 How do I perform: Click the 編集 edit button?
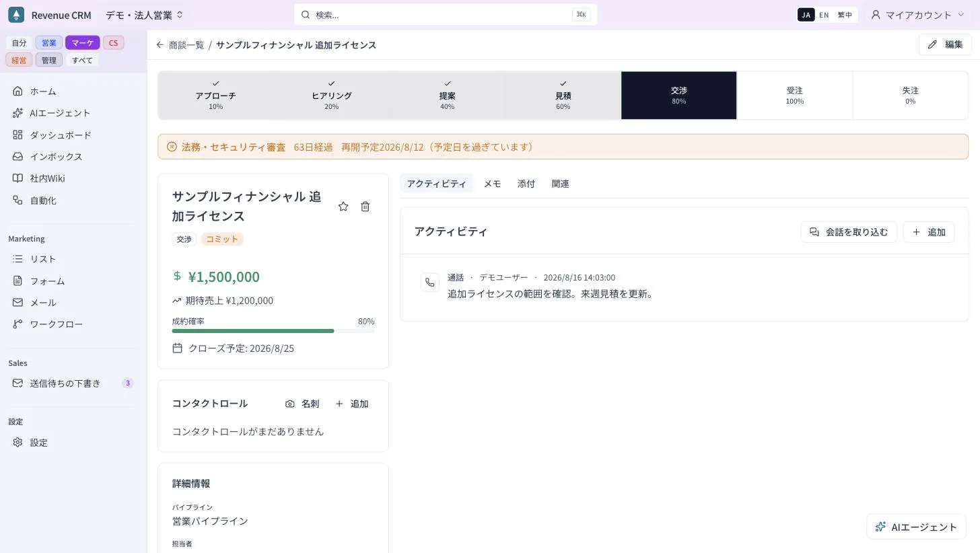(x=945, y=44)
